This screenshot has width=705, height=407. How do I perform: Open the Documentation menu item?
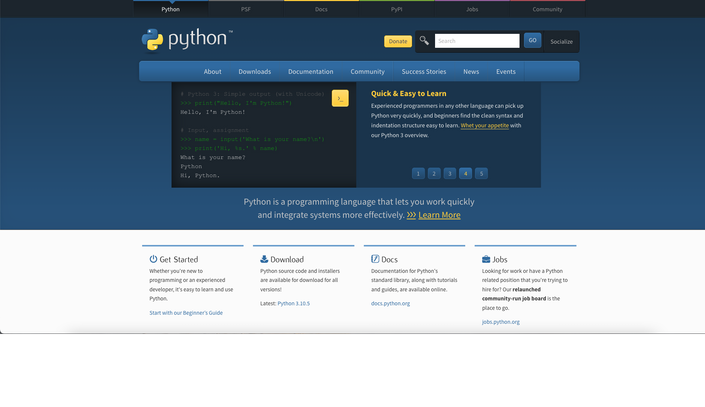point(311,72)
